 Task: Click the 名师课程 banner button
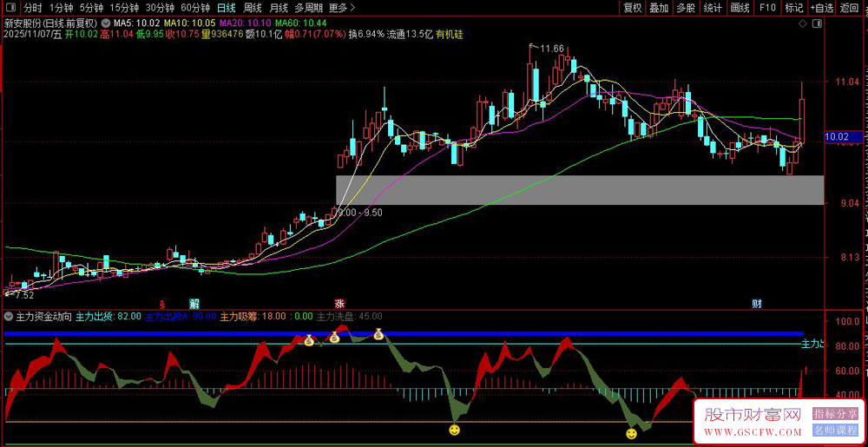835,430
